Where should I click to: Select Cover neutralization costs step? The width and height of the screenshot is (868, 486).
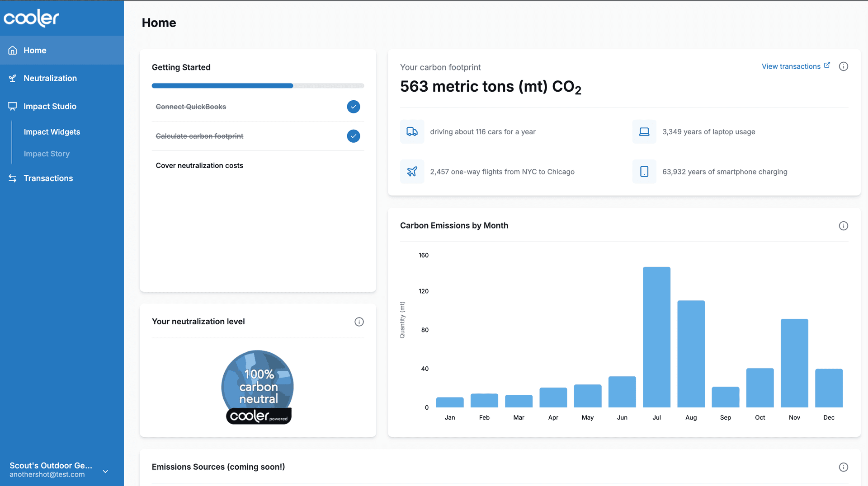point(199,165)
